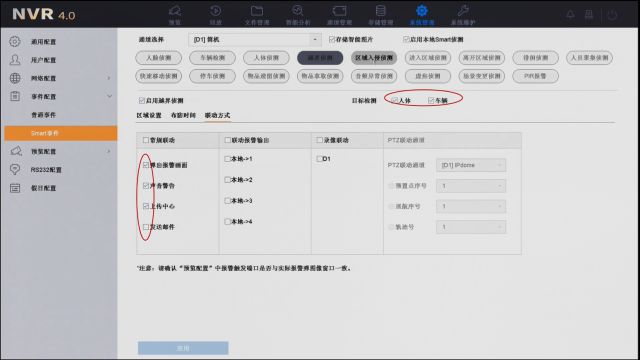Check the D1 recording channel checkbox
The height and width of the screenshot is (360, 640).
coord(320,159)
